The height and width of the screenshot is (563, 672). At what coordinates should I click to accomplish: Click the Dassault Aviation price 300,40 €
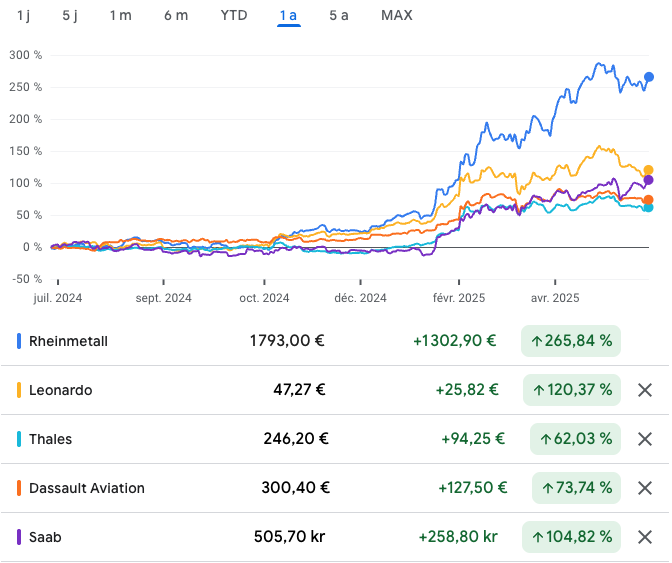296,488
